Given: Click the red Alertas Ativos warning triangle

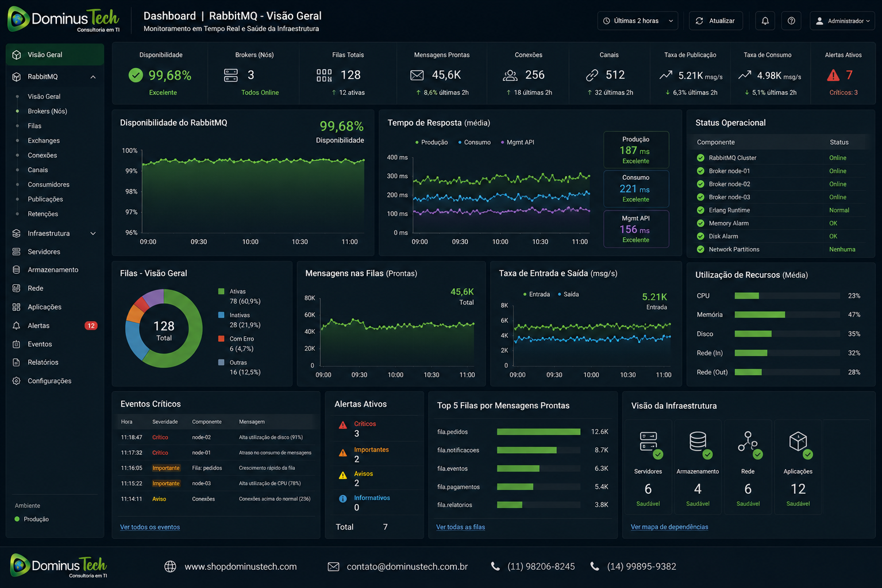Looking at the screenshot, I should tap(833, 75).
